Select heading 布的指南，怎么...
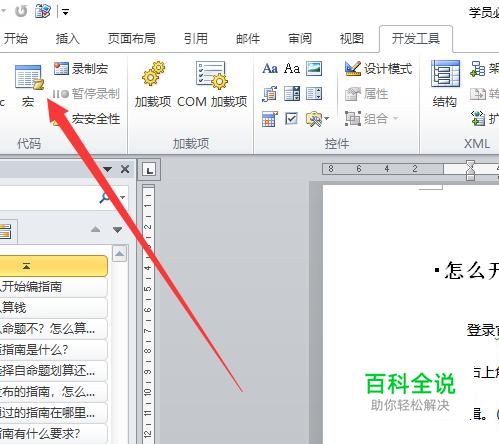The width and height of the screenshot is (499, 444). click(x=53, y=391)
